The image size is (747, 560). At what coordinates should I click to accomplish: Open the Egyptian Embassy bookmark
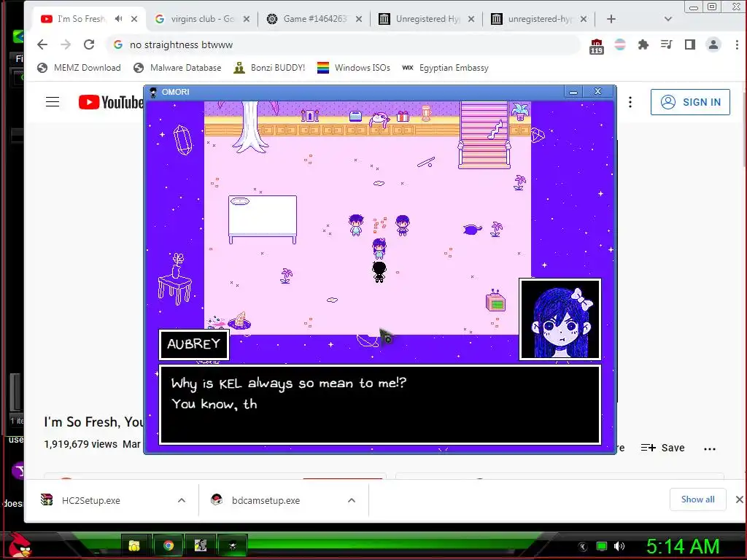pyautogui.click(x=446, y=68)
